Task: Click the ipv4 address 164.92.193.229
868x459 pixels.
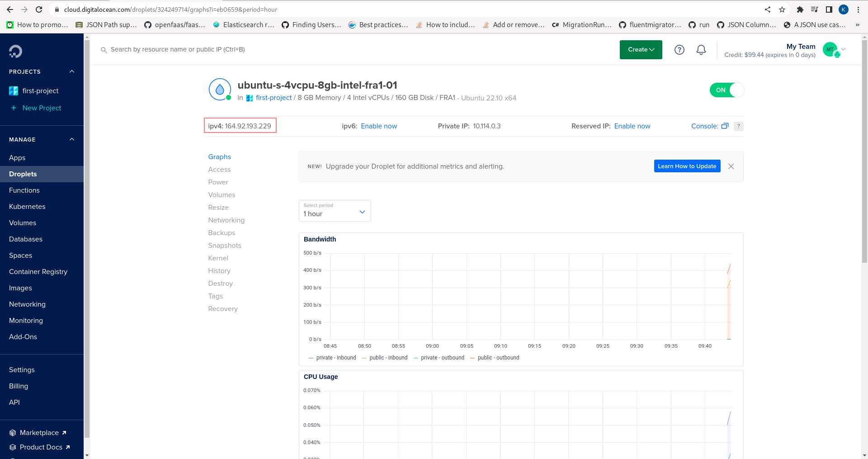Action: tap(248, 126)
